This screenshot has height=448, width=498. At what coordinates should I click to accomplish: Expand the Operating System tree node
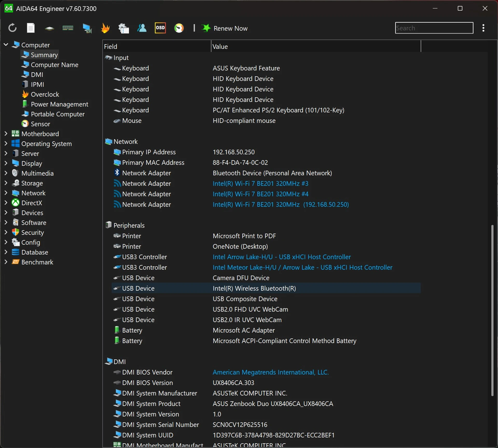click(x=6, y=144)
